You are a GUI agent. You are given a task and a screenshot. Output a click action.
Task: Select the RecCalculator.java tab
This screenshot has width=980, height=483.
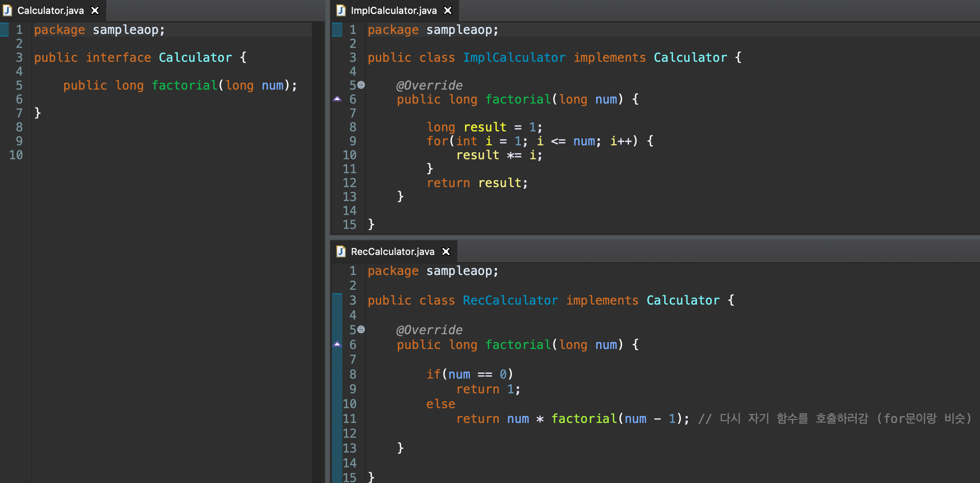click(392, 252)
